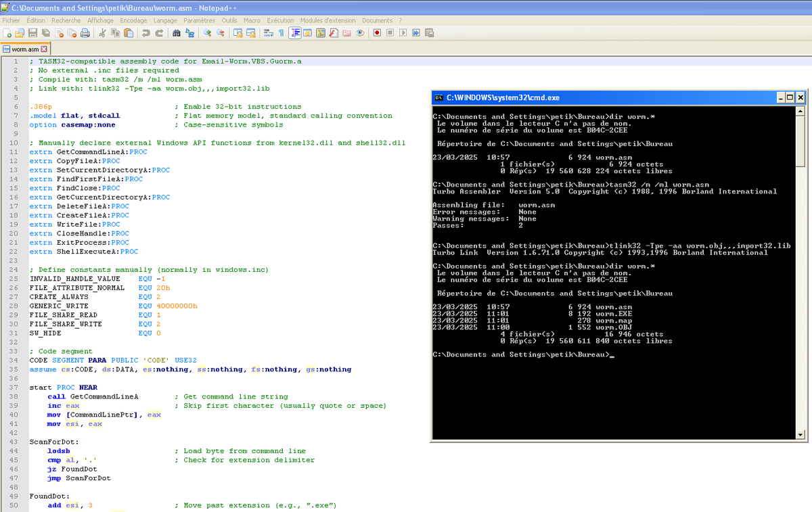This screenshot has width=812, height=512.
Task: Open the Documents menu
Action: [x=377, y=20]
